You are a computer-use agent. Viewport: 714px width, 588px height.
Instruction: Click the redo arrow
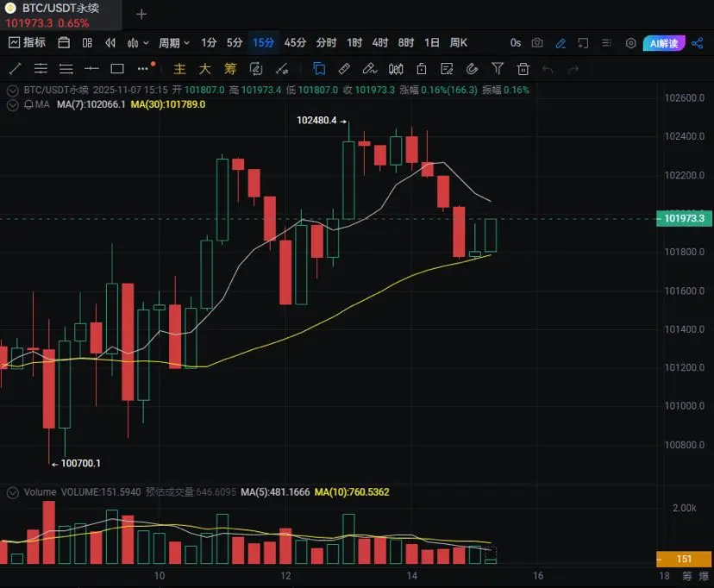573,69
